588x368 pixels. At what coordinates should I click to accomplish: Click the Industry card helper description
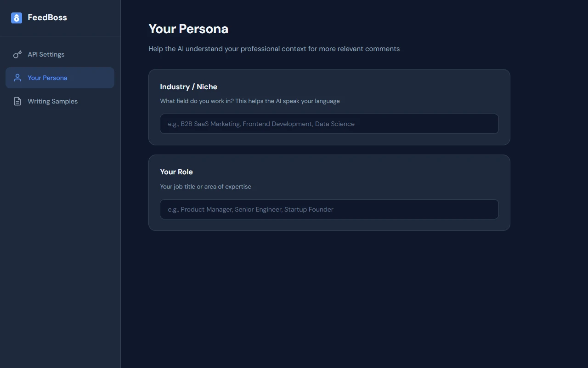(x=249, y=101)
